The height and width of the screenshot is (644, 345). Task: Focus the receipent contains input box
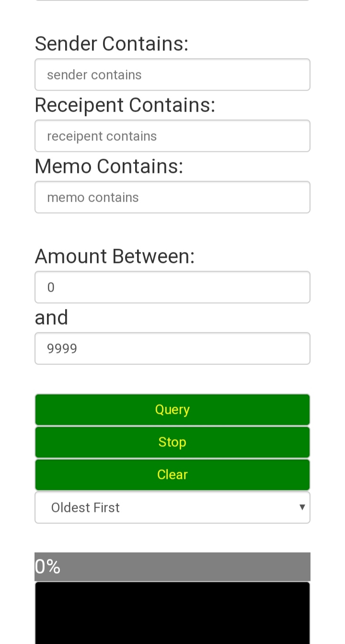pos(172,136)
